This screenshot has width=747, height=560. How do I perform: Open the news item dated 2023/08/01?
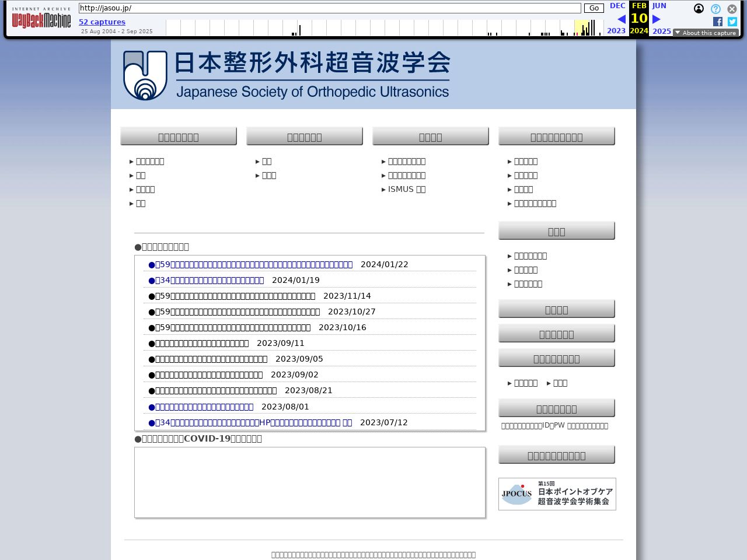coord(201,407)
